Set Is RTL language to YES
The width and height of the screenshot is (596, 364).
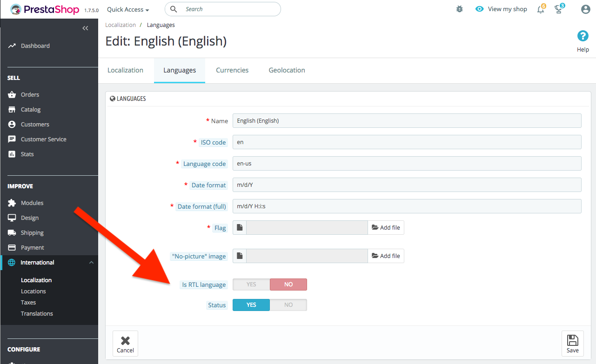(x=251, y=285)
